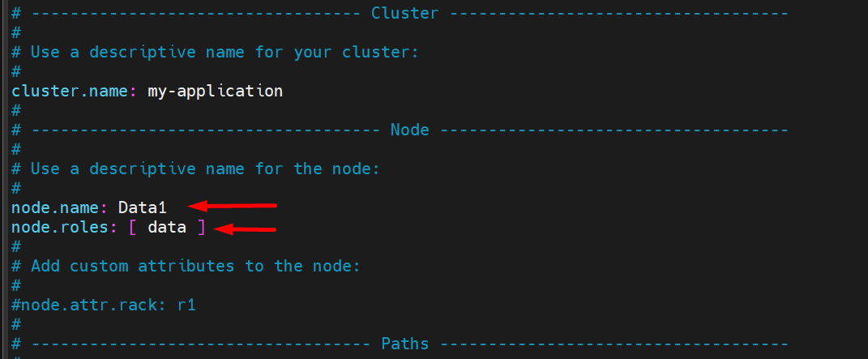
Task: Click the cluster.name key
Action: [70, 91]
